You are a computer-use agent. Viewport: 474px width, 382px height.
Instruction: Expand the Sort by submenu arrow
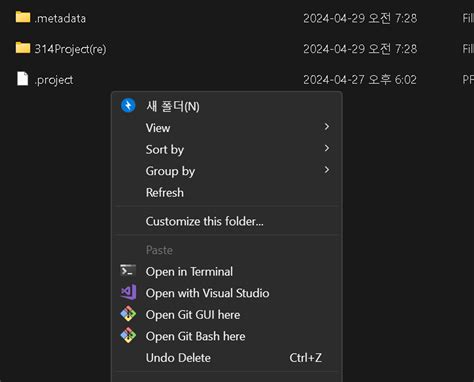[x=327, y=148]
